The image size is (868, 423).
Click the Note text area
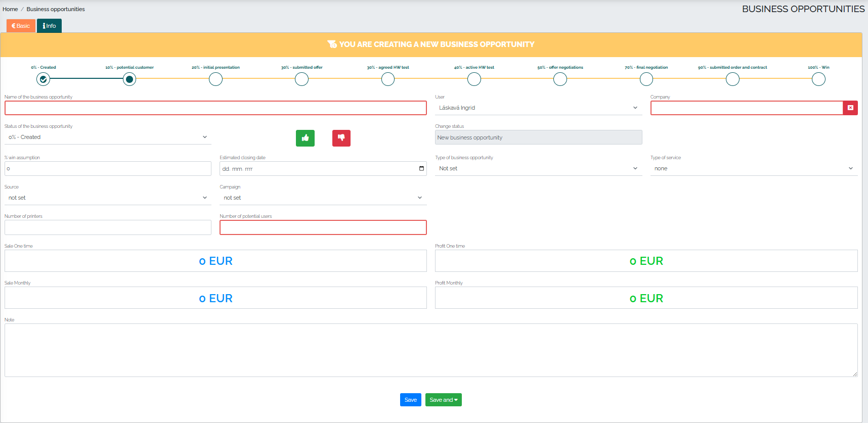(431, 350)
